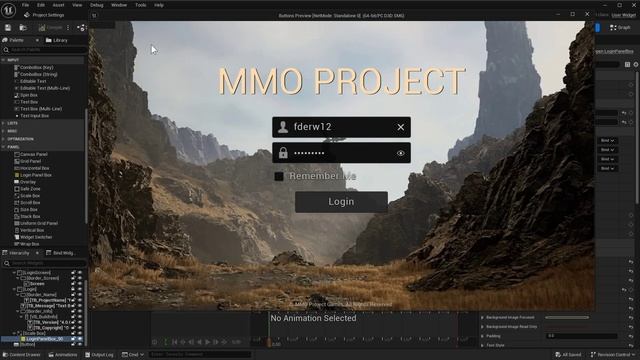Image resolution: width=640 pixels, height=360 pixels.
Task: Open the Cmd dropdown
Action: tap(133, 355)
